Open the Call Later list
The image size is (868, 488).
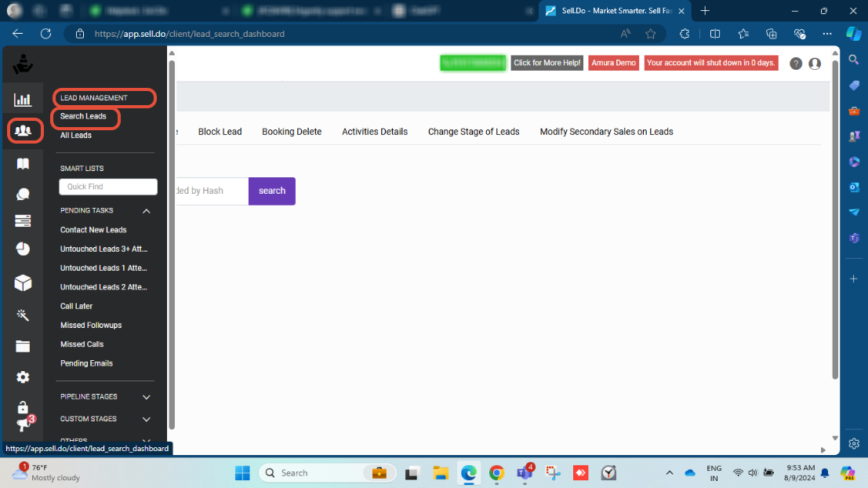coord(76,306)
